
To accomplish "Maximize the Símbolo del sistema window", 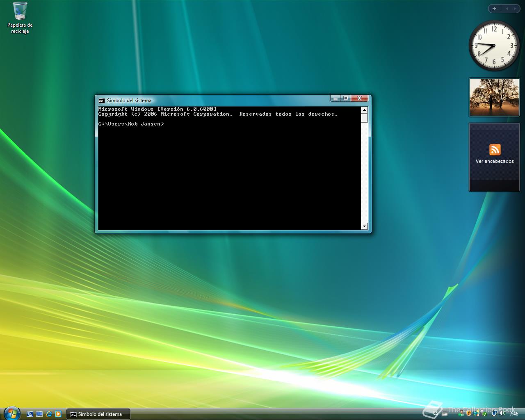I will click(x=346, y=98).
